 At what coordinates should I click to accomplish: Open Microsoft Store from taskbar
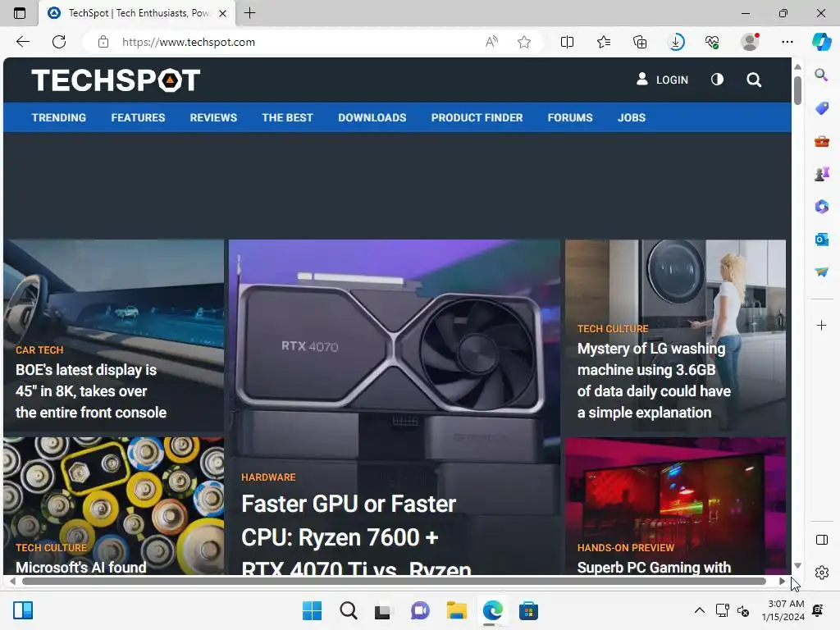tap(528, 610)
